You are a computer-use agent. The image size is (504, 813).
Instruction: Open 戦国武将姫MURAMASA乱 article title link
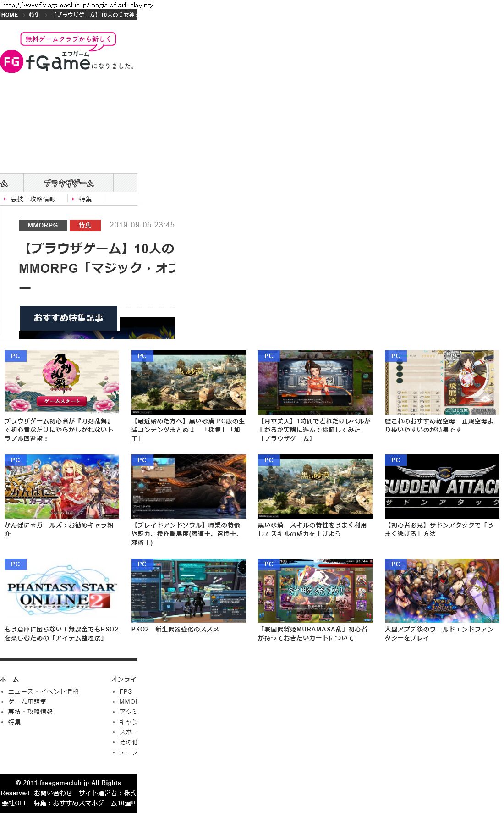click(x=312, y=633)
